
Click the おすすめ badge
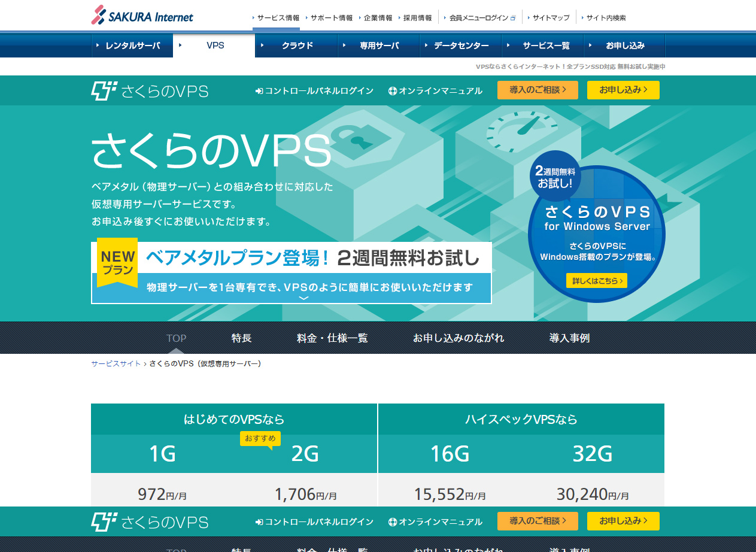(260, 439)
